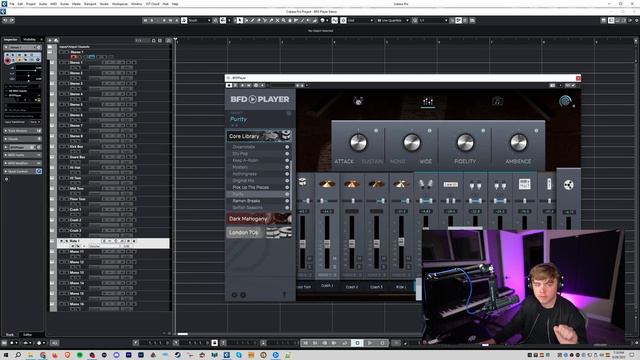Open the Workspaces menu
Image resolution: width=640 pixels, height=360 pixels.
120,4
